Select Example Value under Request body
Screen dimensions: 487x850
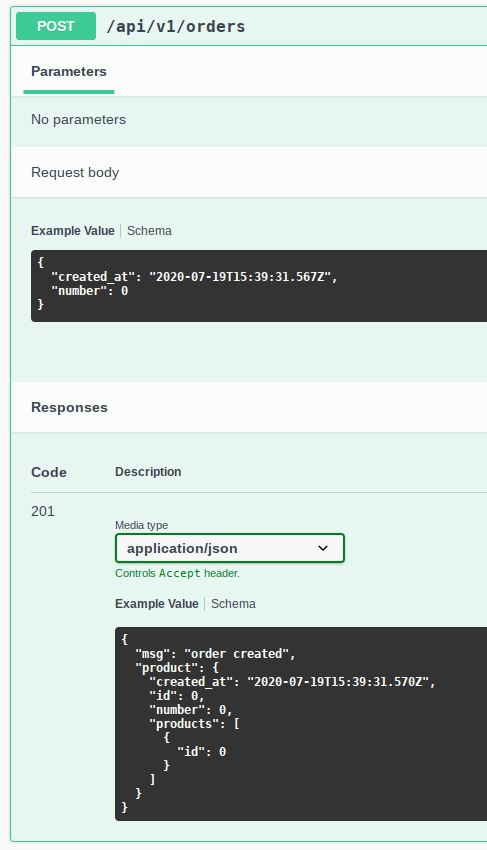[73, 230]
